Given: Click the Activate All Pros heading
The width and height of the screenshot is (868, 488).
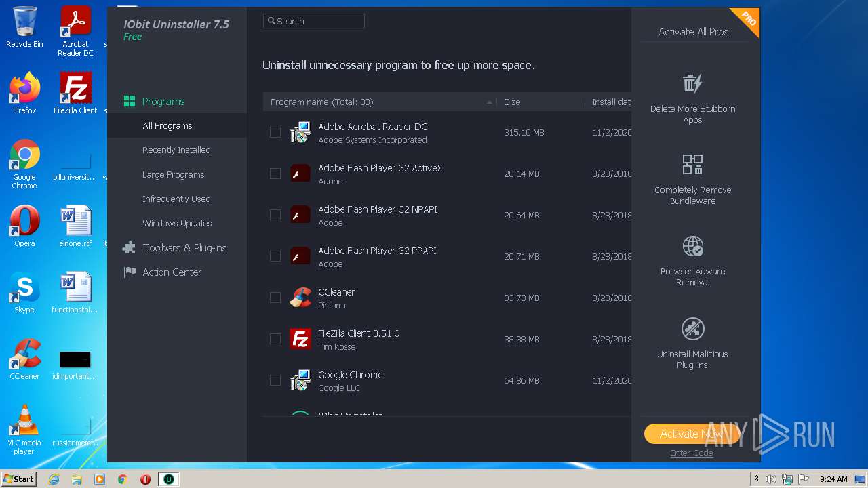Looking at the screenshot, I should pyautogui.click(x=693, y=32).
